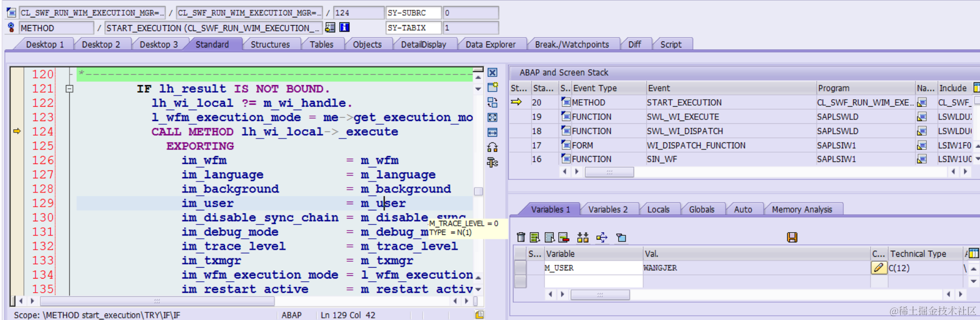The width and height of the screenshot is (980, 320).
Task: Delete variables with the trash icon
Action: tap(521, 237)
